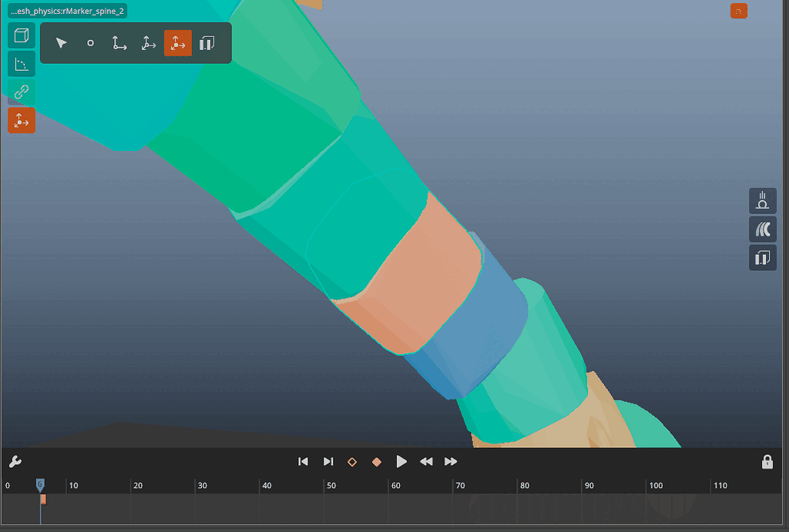Click the orange axis tool in left sidebar
Screen dimensions: 789x532
tap(21, 120)
